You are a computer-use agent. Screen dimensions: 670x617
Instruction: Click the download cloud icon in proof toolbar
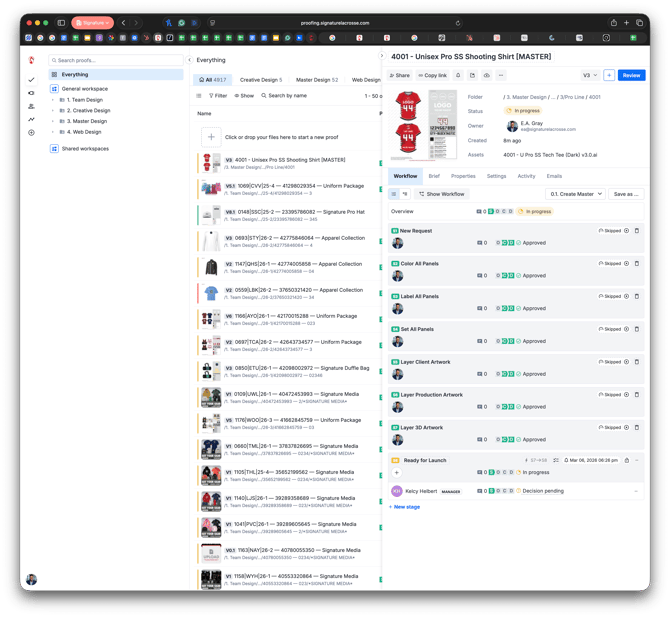[x=486, y=75]
